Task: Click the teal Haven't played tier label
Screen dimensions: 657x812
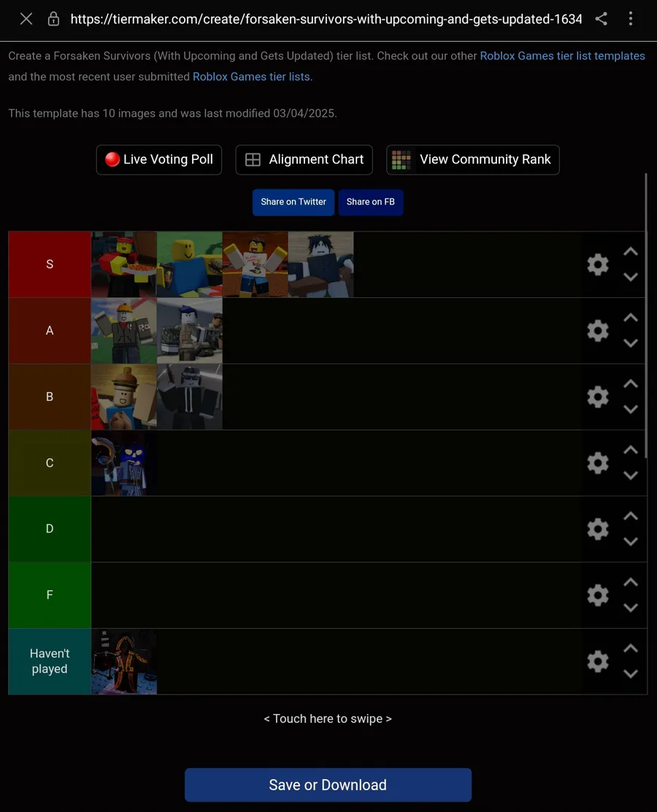Action: (50, 662)
